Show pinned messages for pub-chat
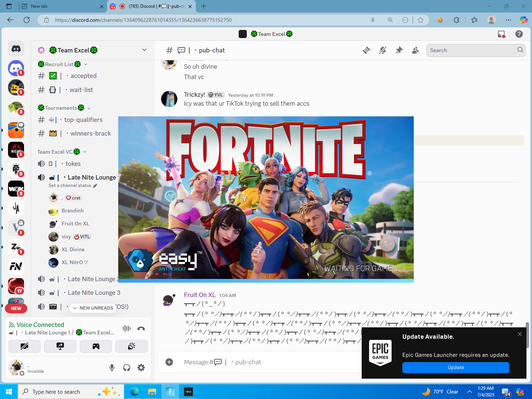532x399 pixels. [x=399, y=50]
